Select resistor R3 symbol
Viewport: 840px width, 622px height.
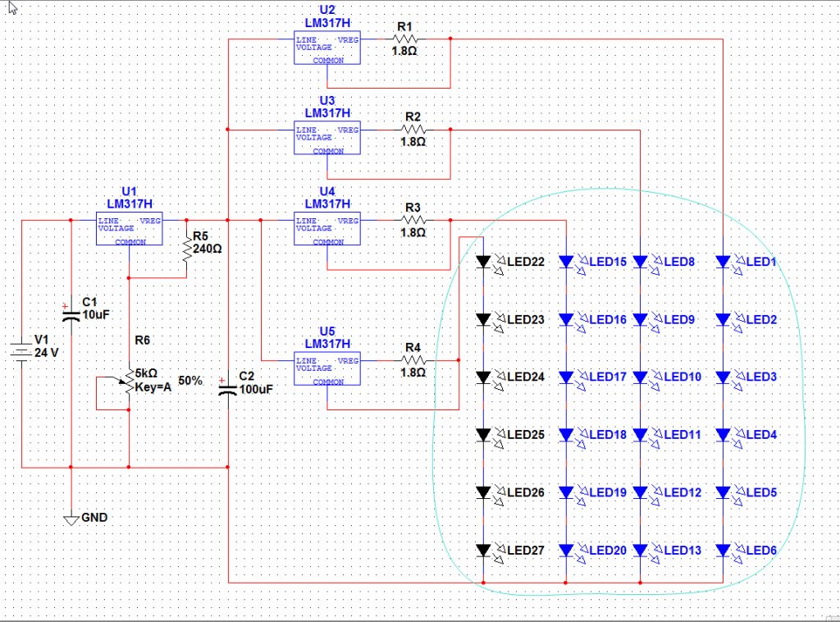click(413, 220)
